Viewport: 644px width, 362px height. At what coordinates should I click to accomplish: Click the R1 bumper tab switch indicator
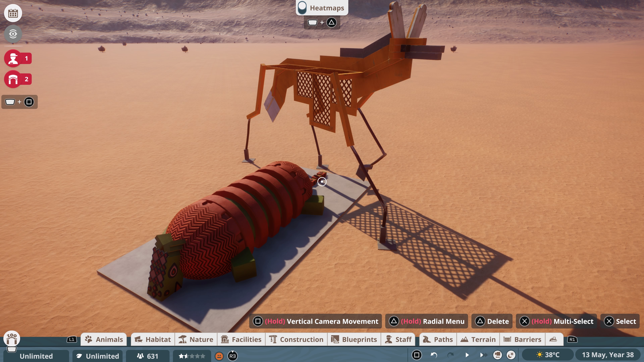(572, 339)
